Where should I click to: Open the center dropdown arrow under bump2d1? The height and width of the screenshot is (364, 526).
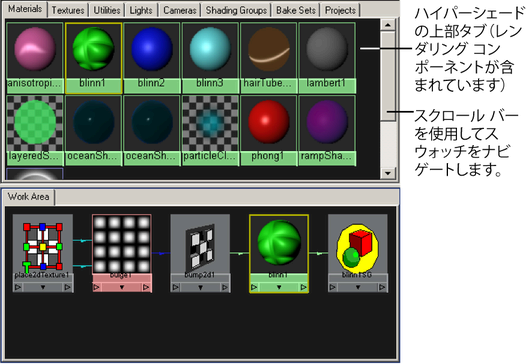[200, 288]
